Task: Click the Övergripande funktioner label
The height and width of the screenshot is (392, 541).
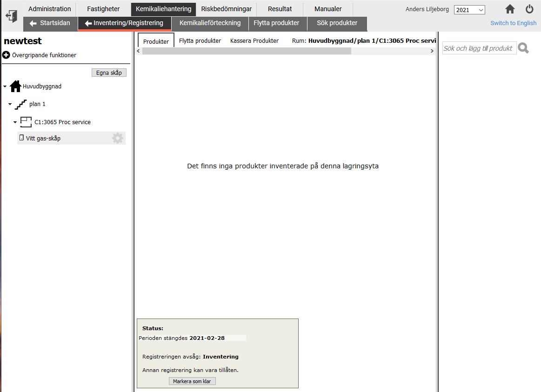Action: 44,55
